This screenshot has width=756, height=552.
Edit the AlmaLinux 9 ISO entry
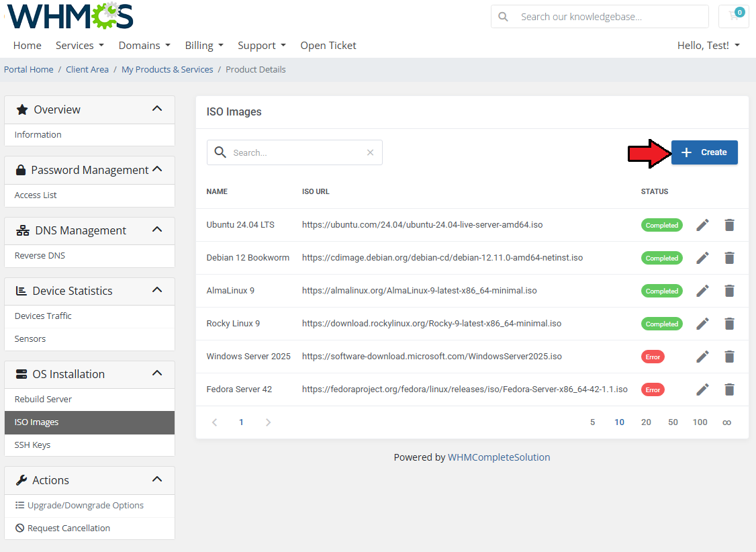pos(702,291)
